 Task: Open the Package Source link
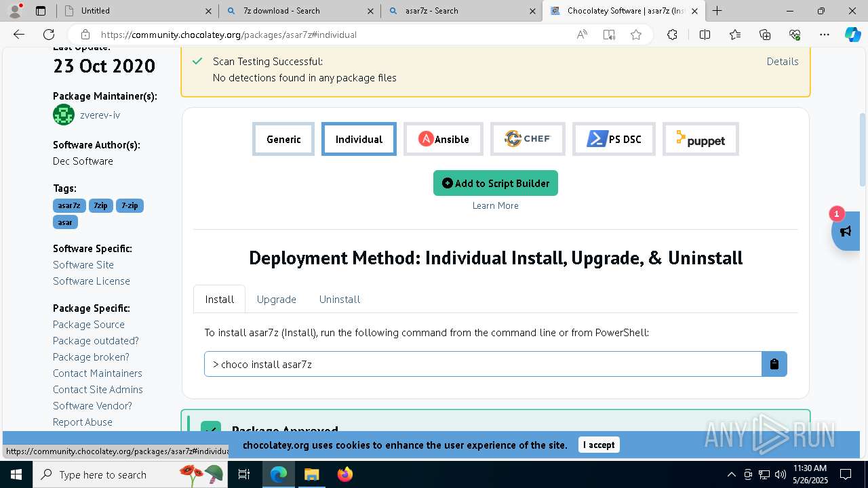[89, 324]
